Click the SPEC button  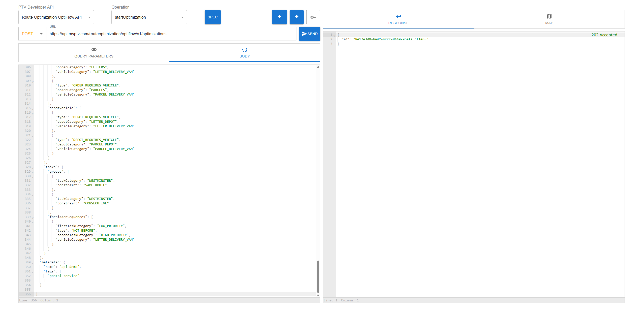point(212,17)
